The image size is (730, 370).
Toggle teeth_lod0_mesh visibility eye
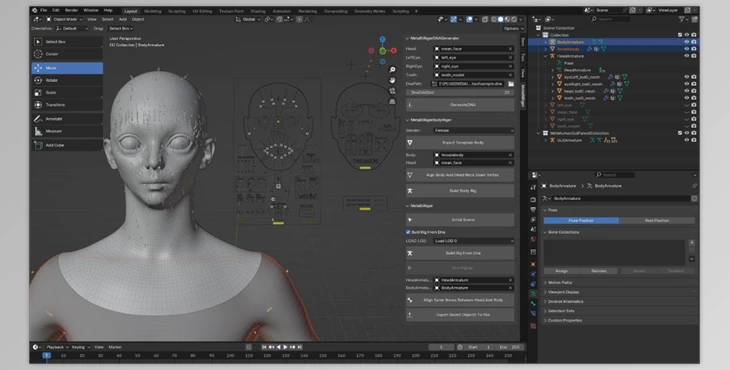(x=686, y=98)
